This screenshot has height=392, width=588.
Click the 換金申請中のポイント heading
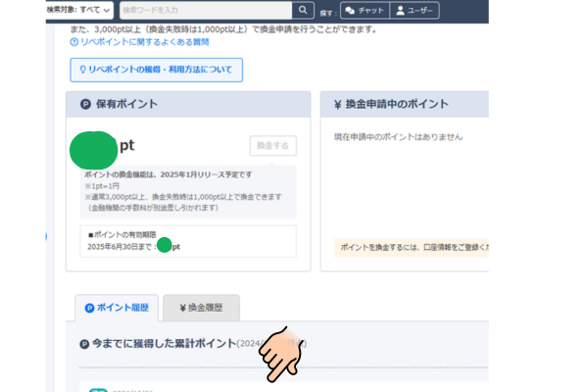[396, 104]
